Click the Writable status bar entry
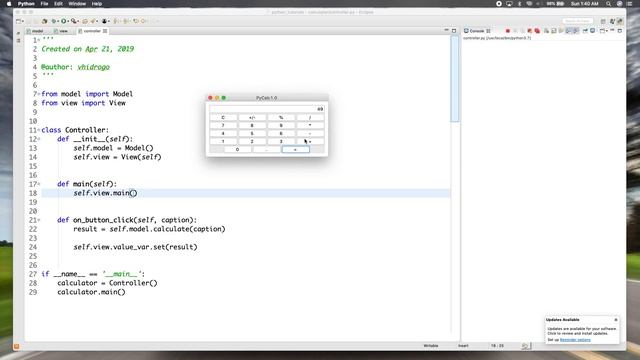This screenshot has width=640, height=360. (x=431, y=346)
